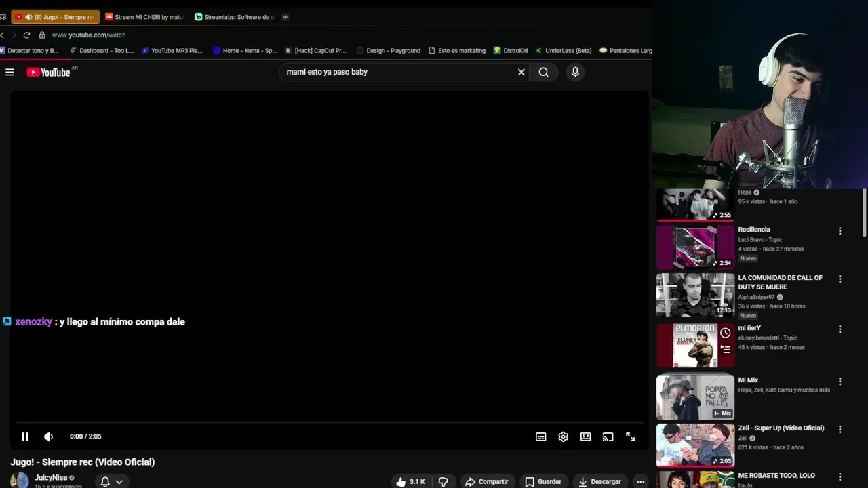Open the 'UnderLess (Beta)' bookmark
The width and height of the screenshot is (868, 488).
click(x=564, y=50)
